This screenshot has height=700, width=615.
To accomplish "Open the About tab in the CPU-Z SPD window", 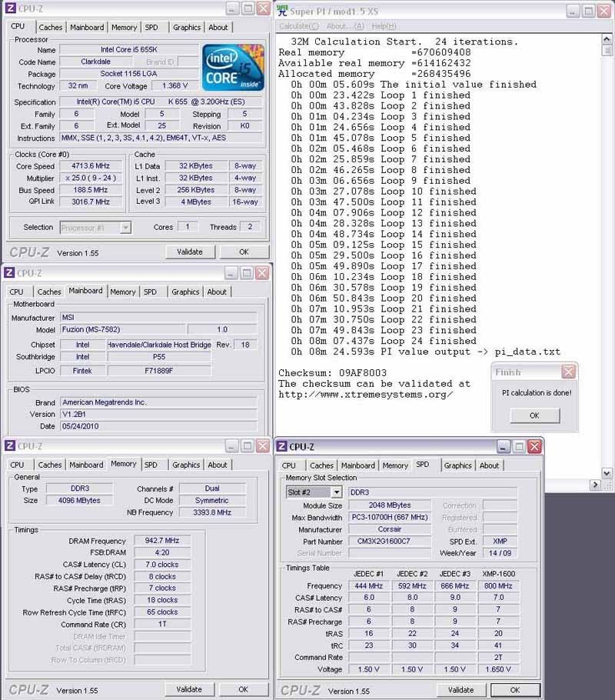I will [489, 465].
